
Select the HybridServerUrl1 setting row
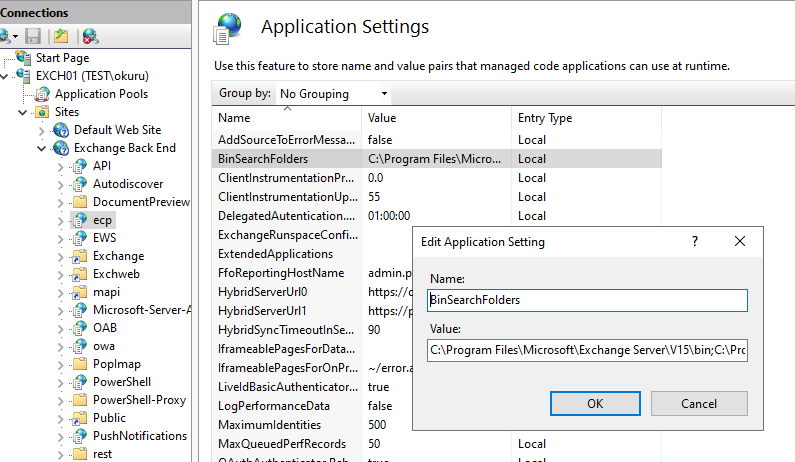312,311
